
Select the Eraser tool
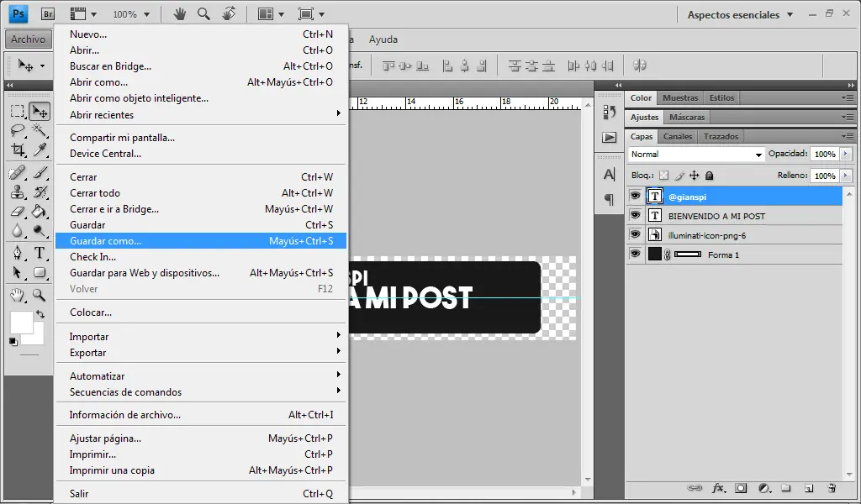point(18,211)
